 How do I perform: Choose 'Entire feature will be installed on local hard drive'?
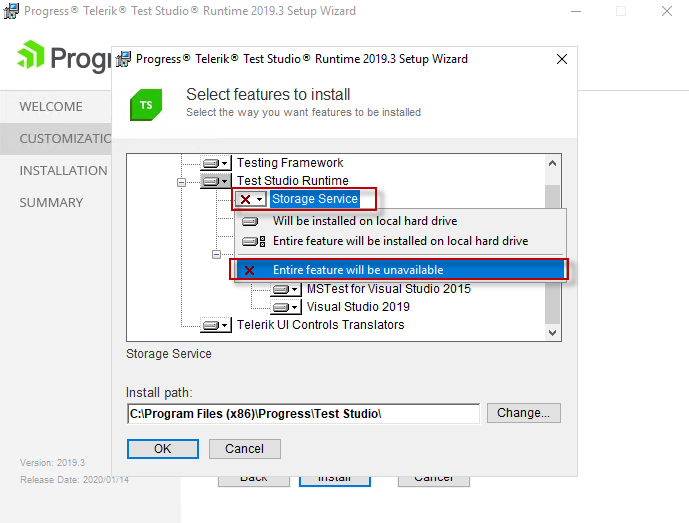(400, 241)
